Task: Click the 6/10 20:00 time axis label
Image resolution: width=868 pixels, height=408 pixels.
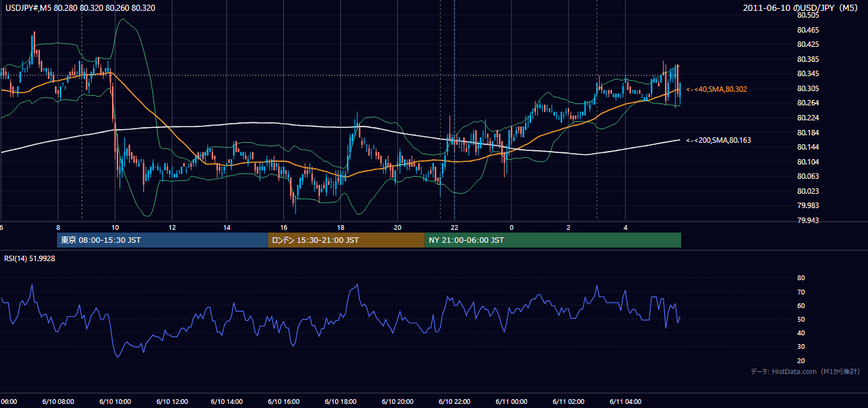Action: point(397,402)
